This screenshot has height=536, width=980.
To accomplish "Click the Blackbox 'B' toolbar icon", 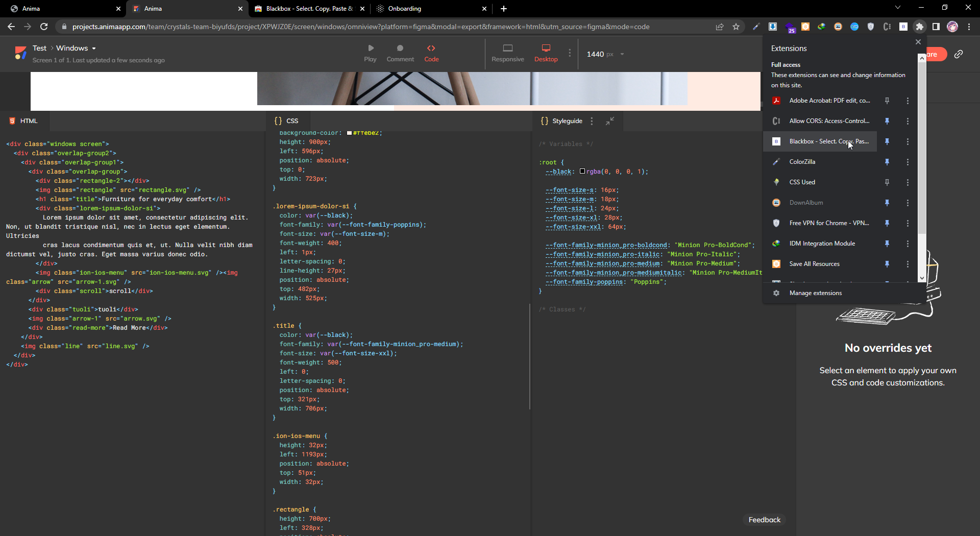I will [903, 27].
